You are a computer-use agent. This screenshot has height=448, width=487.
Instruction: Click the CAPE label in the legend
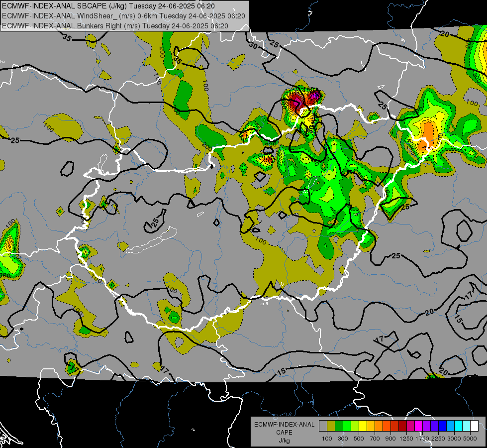[284, 432]
